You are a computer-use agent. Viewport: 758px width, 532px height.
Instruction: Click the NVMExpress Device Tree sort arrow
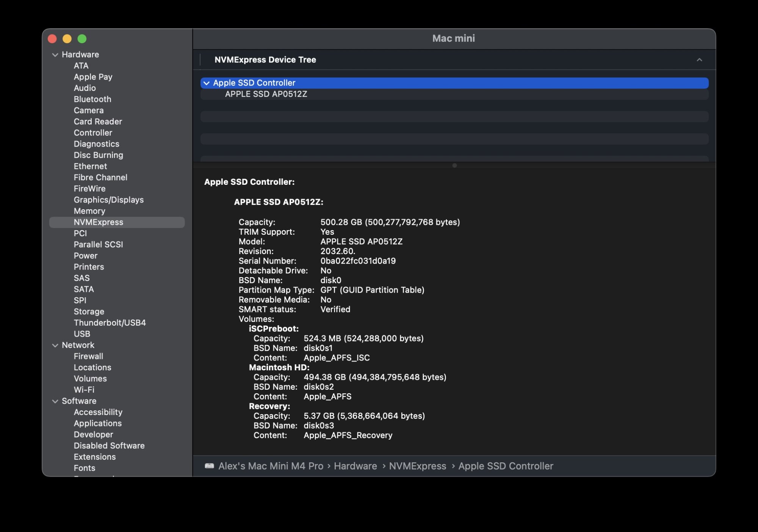699,60
